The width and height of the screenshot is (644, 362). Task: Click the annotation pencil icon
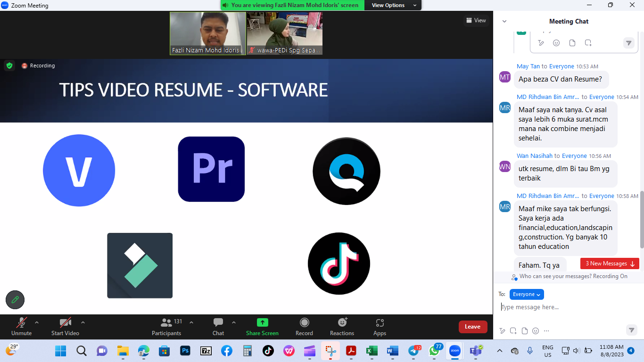(x=15, y=299)
